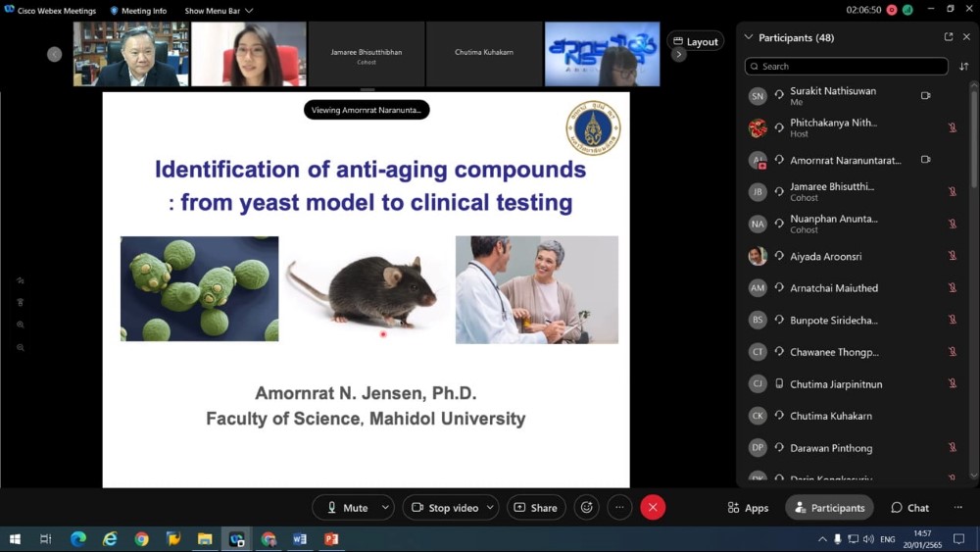The height and width of the screenshot is (552, 980).
Task: Click the participants Search field
Action: pyautogui.click(x=847, y=67)
